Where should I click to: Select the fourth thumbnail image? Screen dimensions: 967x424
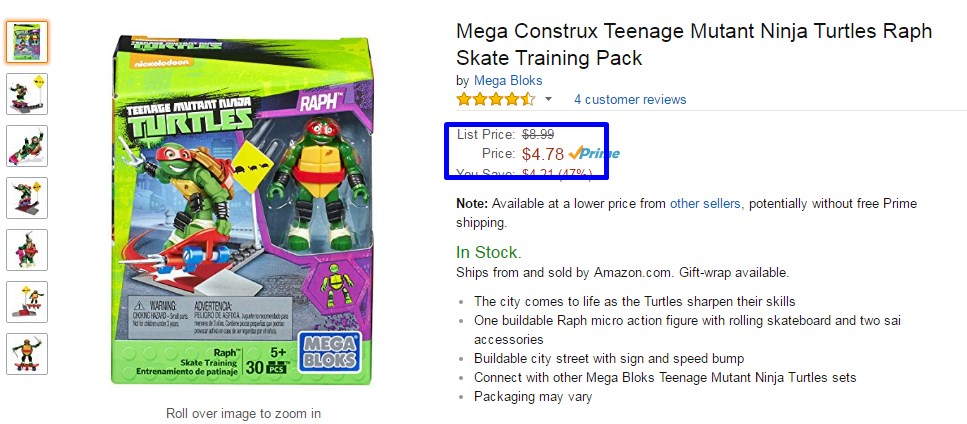tap(27, 198)
